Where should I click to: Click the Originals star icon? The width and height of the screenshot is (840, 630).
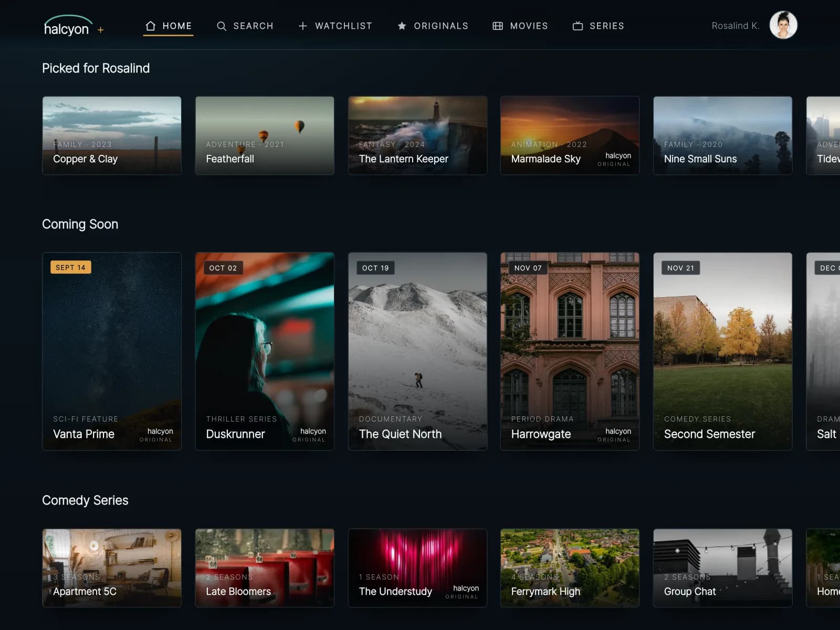coord(402,26)
